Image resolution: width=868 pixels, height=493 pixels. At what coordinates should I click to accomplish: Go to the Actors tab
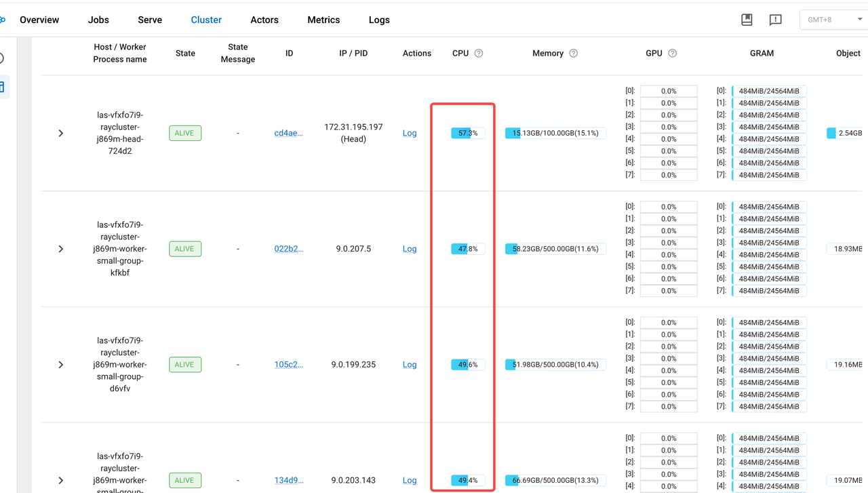pos(264,20)
